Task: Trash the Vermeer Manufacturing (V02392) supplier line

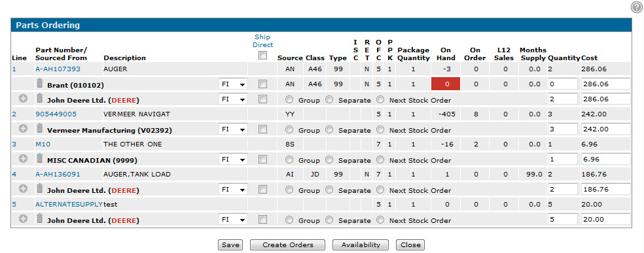Action: (39, 129)
